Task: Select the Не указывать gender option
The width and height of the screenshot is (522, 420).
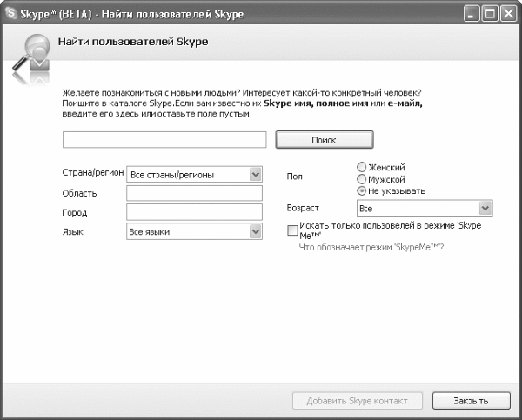Action: (x=361, y=190)
